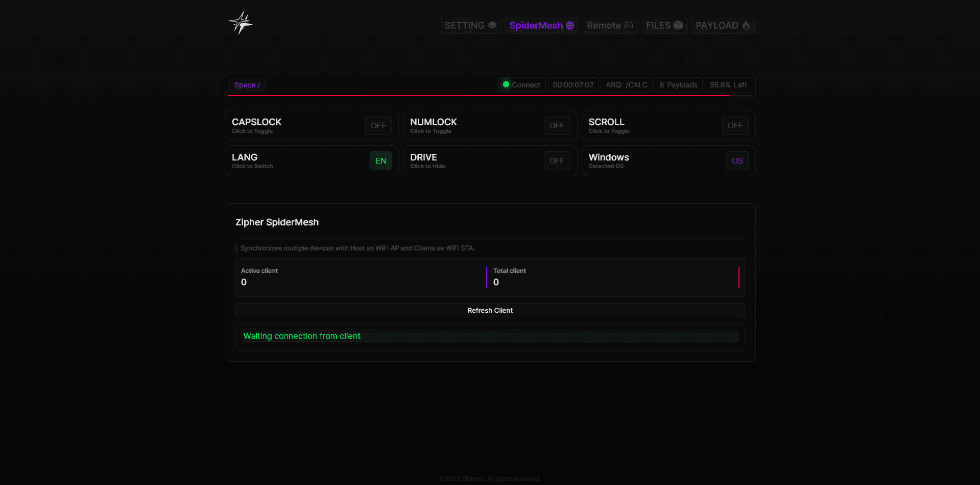The height and width of the screenshot is (485, 980).
Task: Click the 6 Payloads status button
Action: click(x=678, y=85)
